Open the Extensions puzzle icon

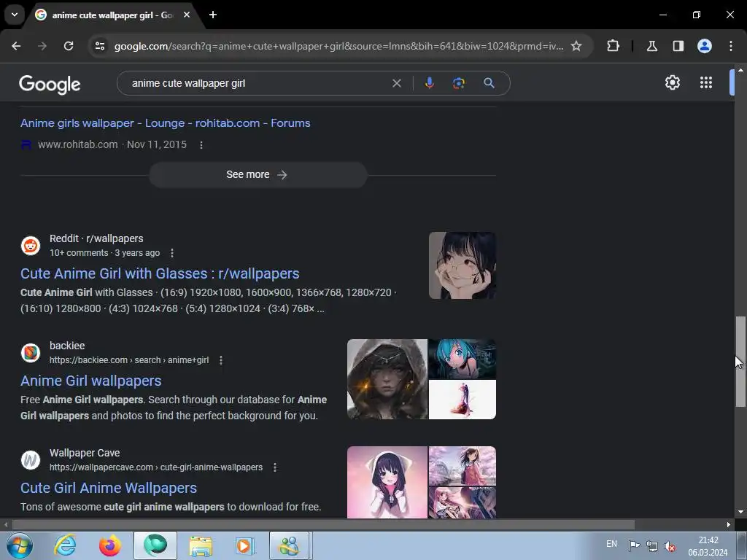click(x=613, y=46)
